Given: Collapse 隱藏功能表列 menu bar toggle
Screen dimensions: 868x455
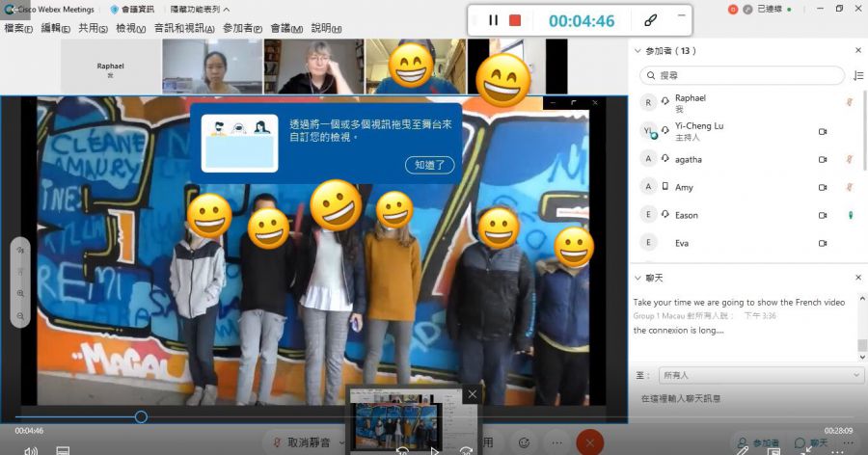Looking at the screenshot, I should [x=200, y=10].
